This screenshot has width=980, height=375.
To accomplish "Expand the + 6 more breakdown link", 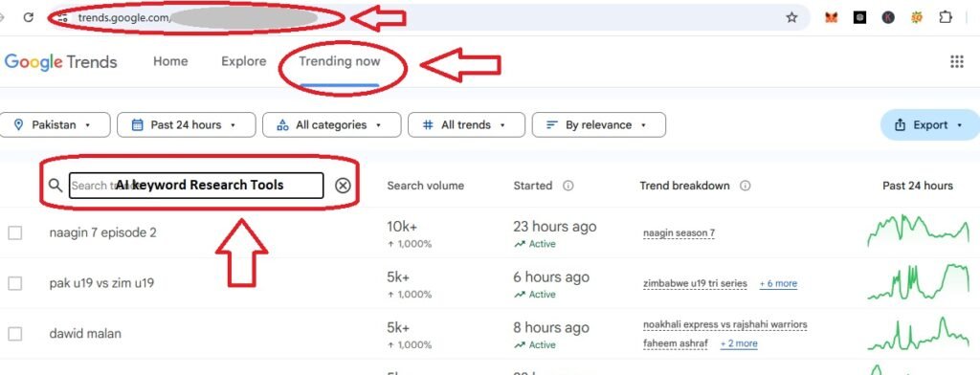I will [x=778, y=283].
